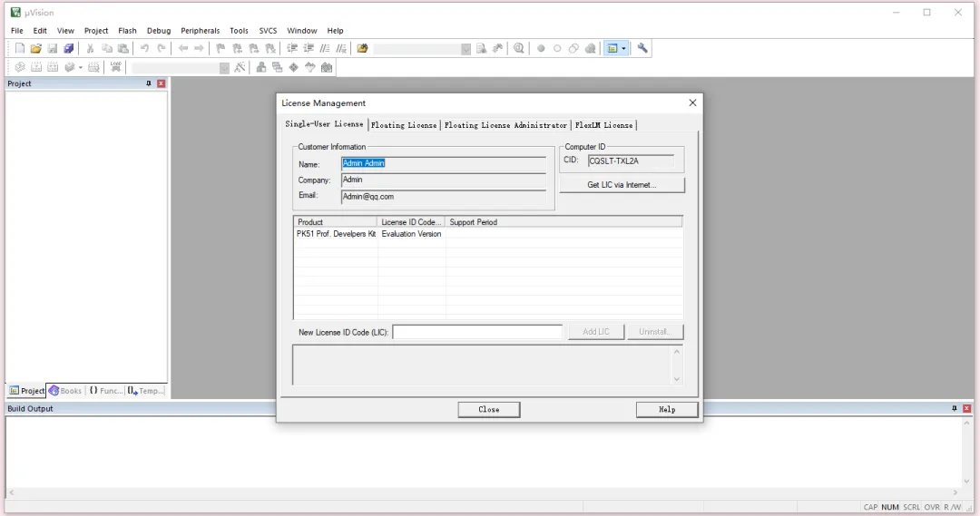Expand the window layout dropdown arrow
The image size is (980, 516).
pyautogui.click(x=623, y=49)
